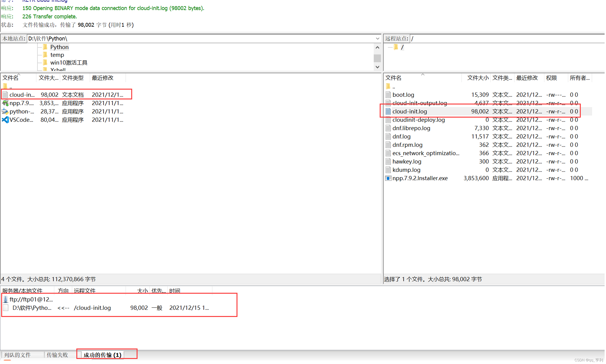Select local cloud-init text document icon

coord(5,95)
